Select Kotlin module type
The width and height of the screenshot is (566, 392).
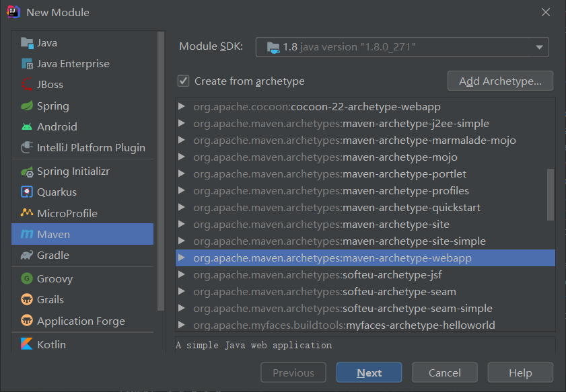pos(82,344)
